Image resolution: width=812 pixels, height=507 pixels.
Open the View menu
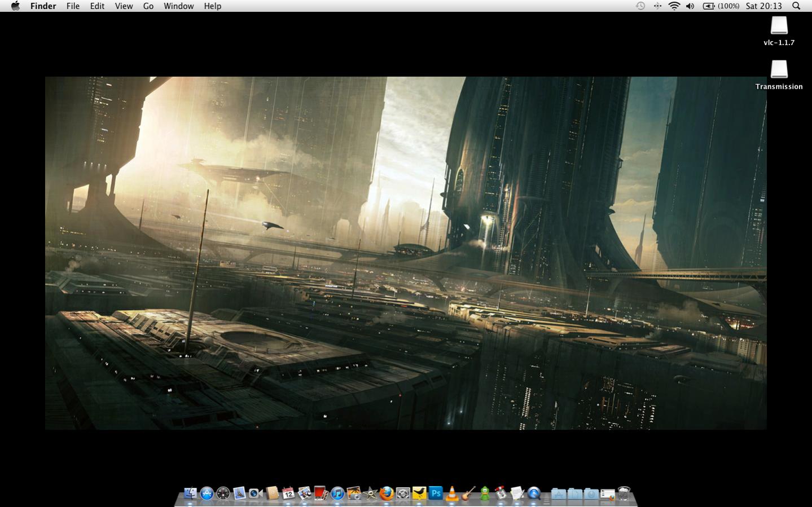[x=124, y=6]
